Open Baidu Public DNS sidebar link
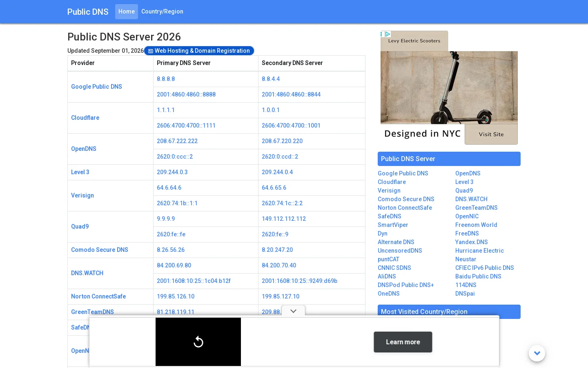The height and width of the screenshot is (368, 588). pos(478,276)
